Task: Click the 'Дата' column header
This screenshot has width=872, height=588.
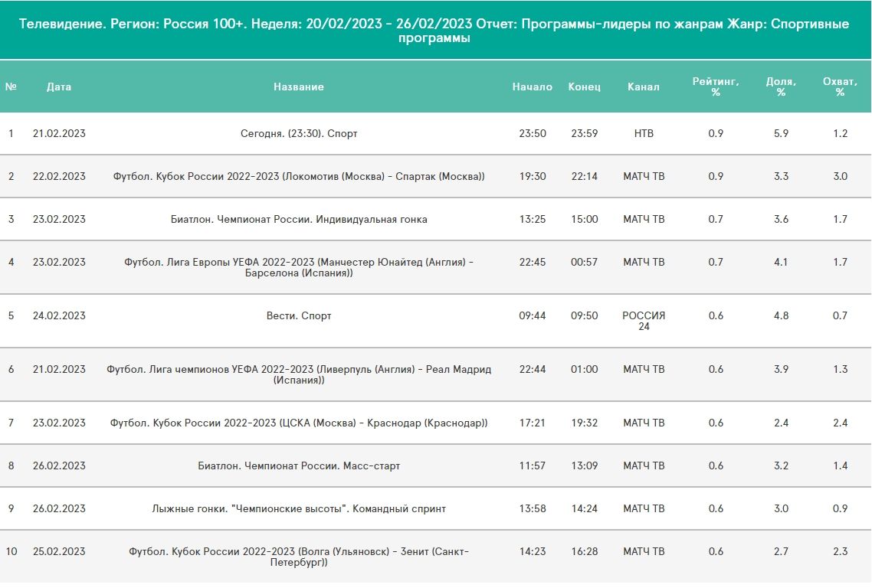Action: (x=59, y=87)
